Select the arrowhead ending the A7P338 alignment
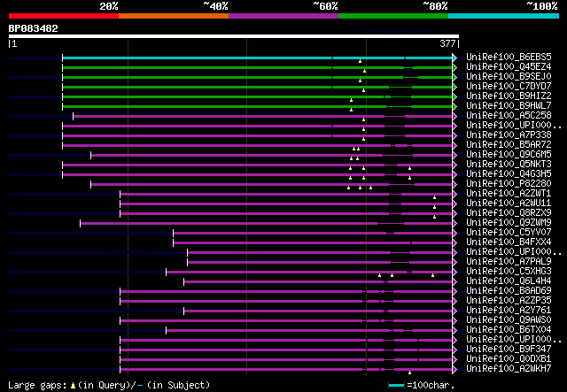The image size is (567, 392). pyautogui.click(x=454, y=136)
